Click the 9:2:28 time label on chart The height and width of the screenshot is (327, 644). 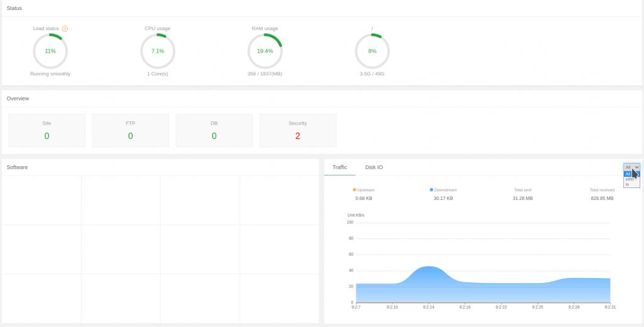[574, 308]
